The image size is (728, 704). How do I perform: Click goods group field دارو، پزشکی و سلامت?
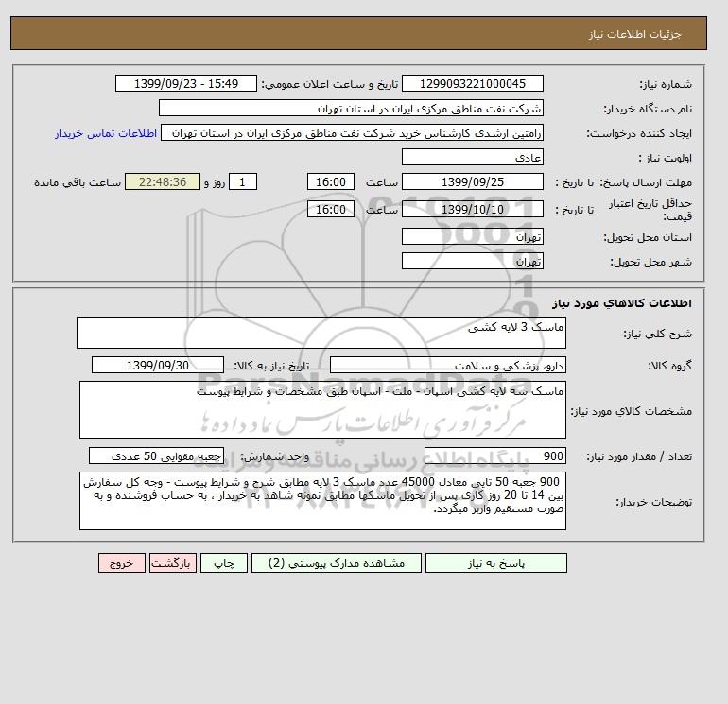click(447, 365)
